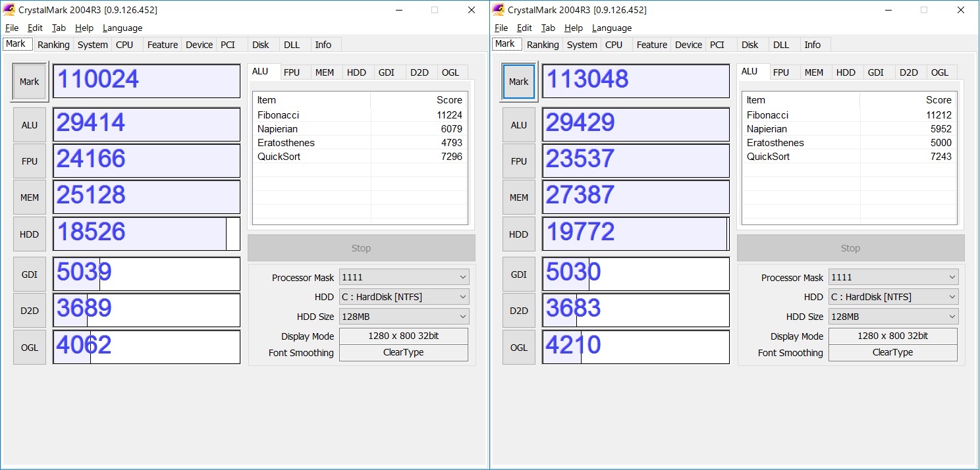Click the OGL benchmark button in right window
This screenshot has height=470, width=980.
(x=519, y=348)
